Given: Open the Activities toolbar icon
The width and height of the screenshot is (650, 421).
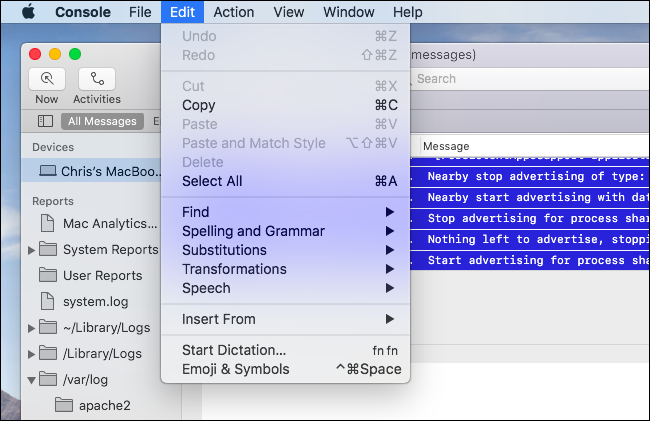Looking at the screenshot, I should (96, 79).
